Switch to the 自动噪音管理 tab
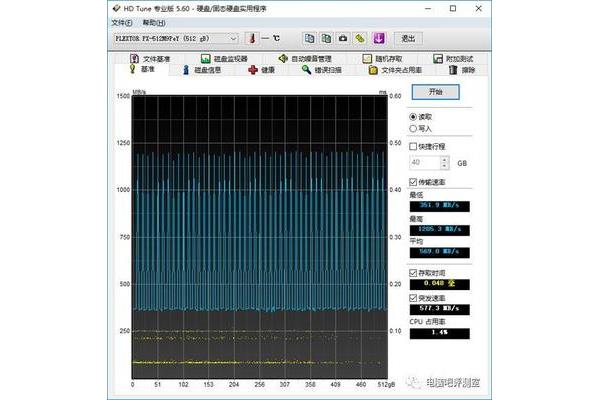This screenshot has height=400, width=600. tap(305, 59)
